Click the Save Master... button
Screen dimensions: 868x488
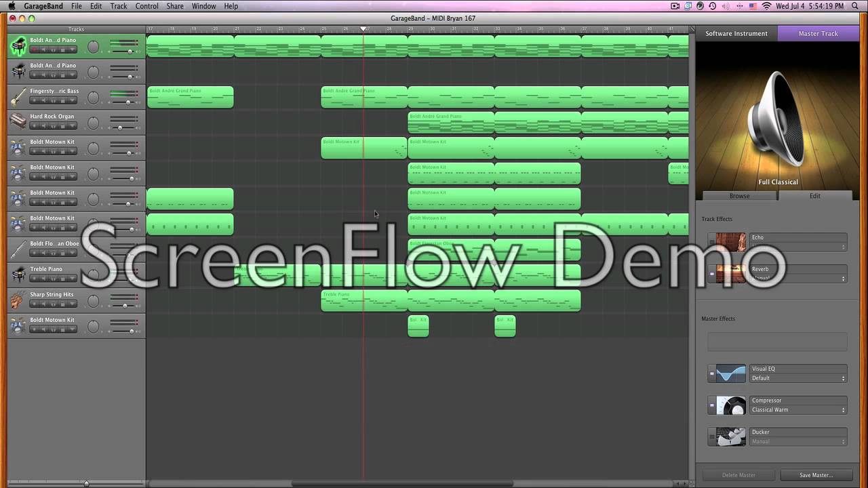pyautogui.click(x=816, y=475)
